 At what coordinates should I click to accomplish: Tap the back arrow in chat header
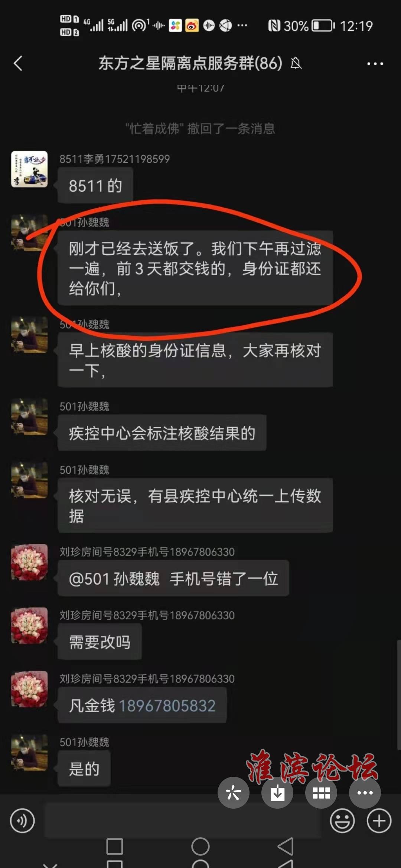18,63
